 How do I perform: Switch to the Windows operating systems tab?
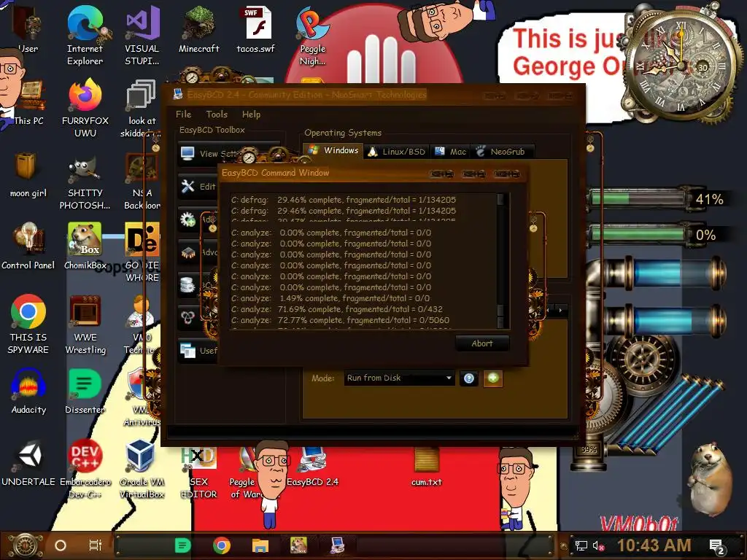pos(333,150)
